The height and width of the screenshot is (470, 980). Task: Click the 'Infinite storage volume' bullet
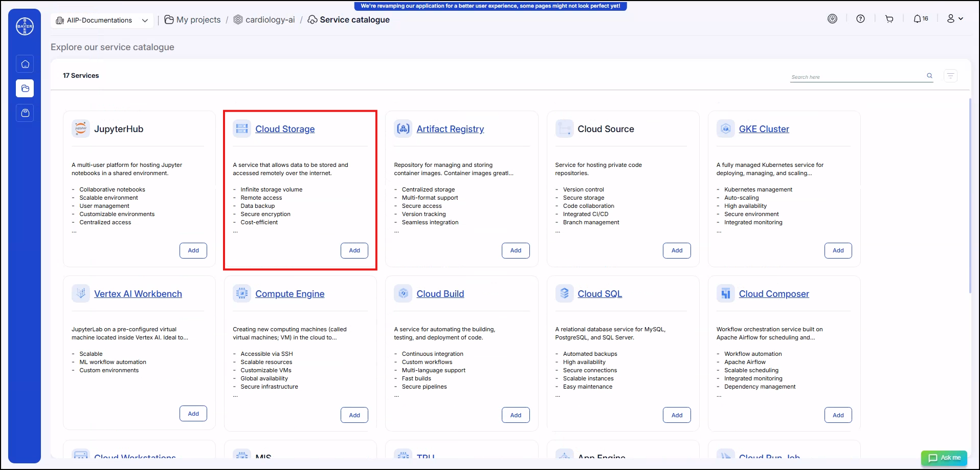tap(272, 189)
